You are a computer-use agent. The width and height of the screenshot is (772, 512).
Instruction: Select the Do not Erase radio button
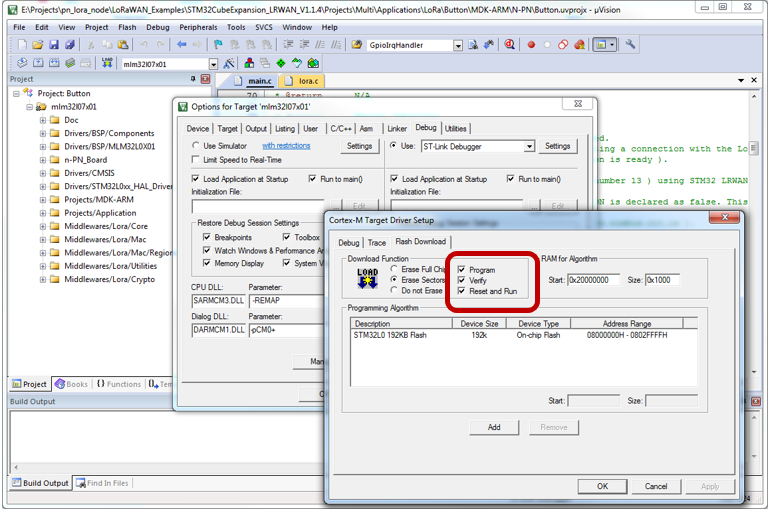click(x=394, y=290)
